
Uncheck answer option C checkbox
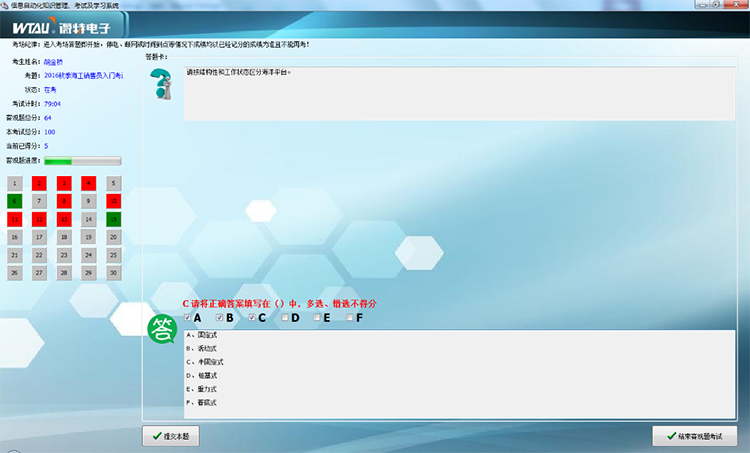pos(252,318)
